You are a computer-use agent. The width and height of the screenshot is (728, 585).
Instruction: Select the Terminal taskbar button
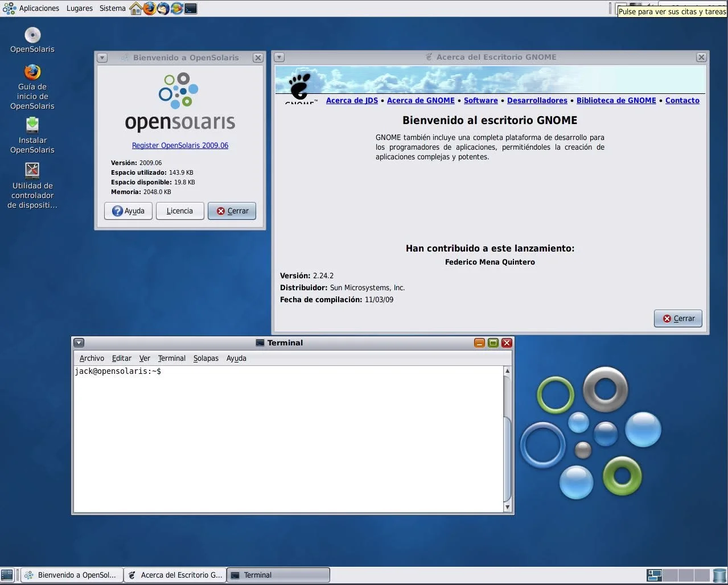tap(278, 575)
